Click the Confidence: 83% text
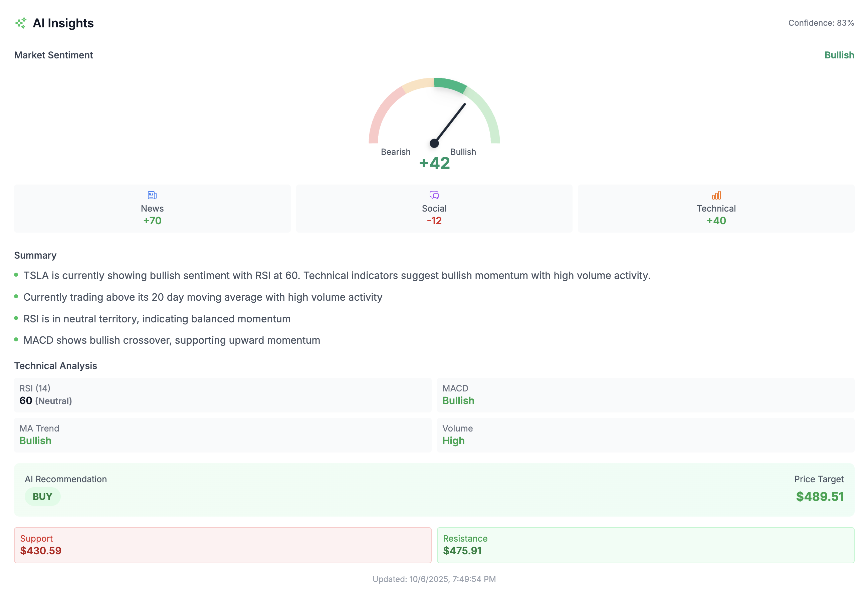The image size is (868, 594). pos(821,23)
